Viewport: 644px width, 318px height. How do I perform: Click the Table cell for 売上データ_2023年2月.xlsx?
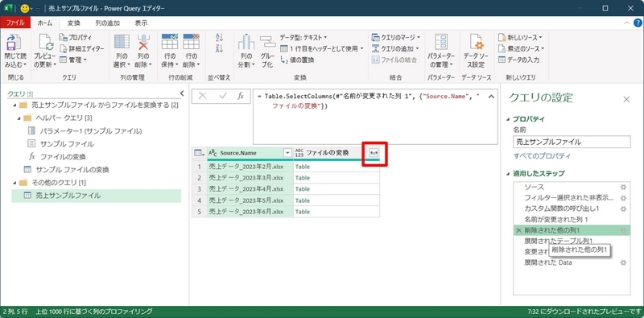(x=336, y=167)
